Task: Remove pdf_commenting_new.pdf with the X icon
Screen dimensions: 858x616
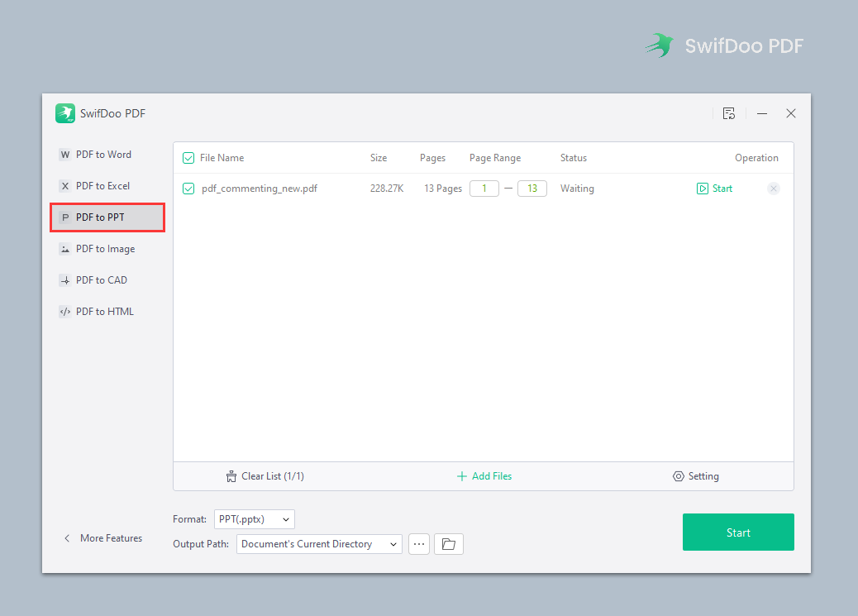Action: click(773, 189)
